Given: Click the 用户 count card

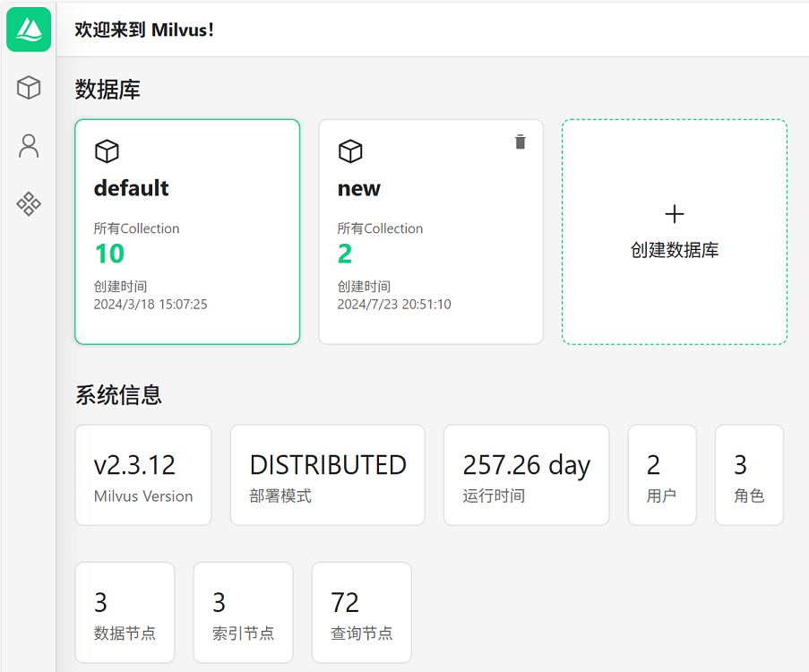Looking at the screenshot, I should [662, 475].
